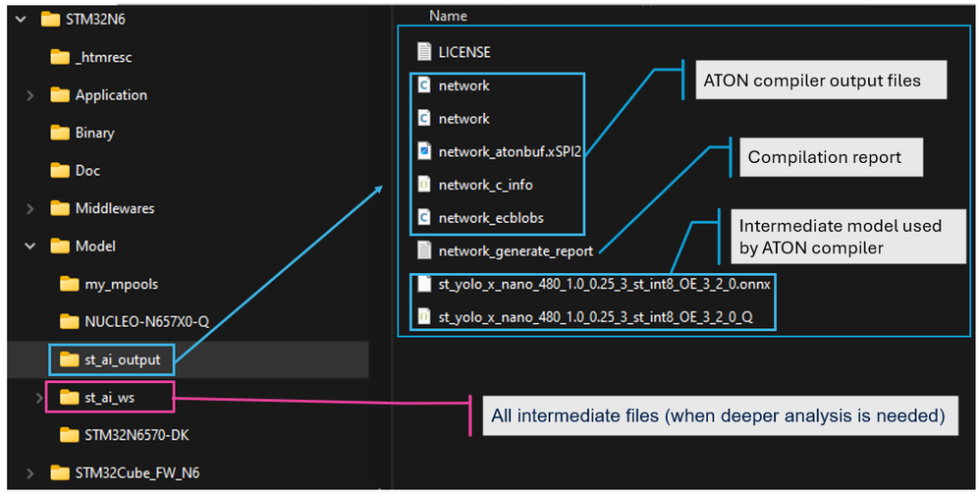This screenshot has height=495, width=980.
Task: Click the LICENSE file icon
Action: point(424,52)
